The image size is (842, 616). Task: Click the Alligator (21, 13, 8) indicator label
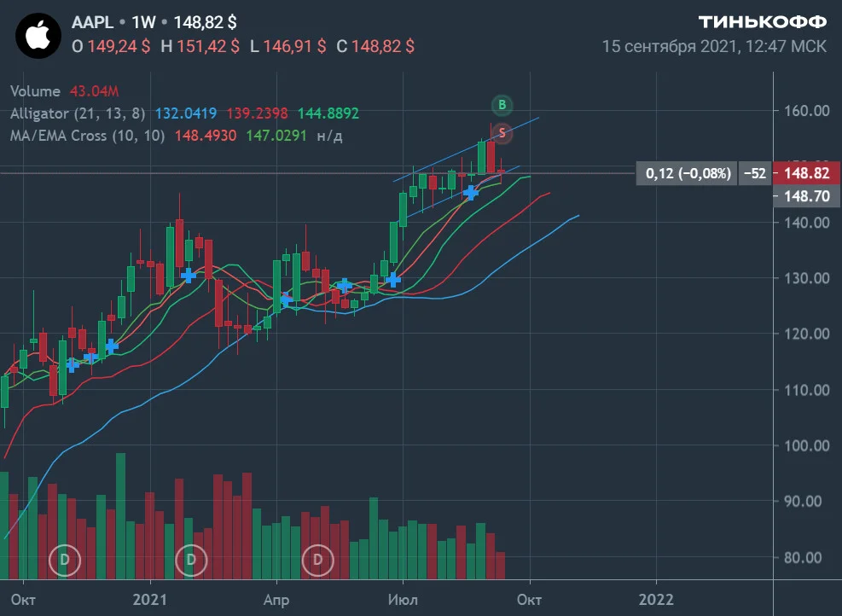(x=78, y=113)
